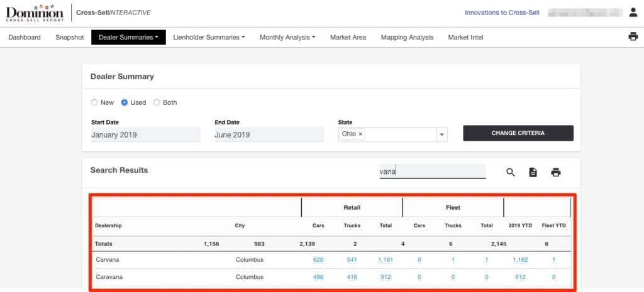644x292 pixels.
Task: Select the Used radio button
Action: (124, 102)
